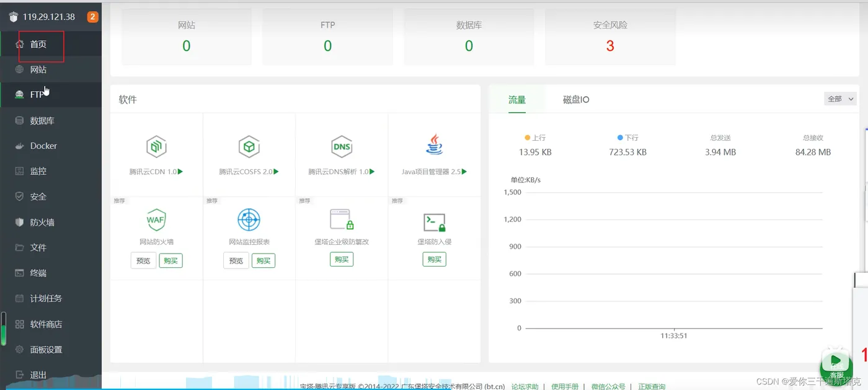
Task: Open the DNS解析 plugin icon
Action: [x=342, y=147]
